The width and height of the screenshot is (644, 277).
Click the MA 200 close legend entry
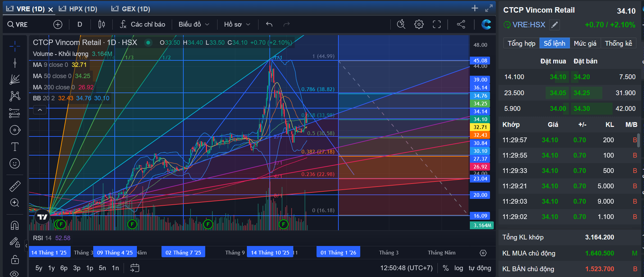click(63, 87)
